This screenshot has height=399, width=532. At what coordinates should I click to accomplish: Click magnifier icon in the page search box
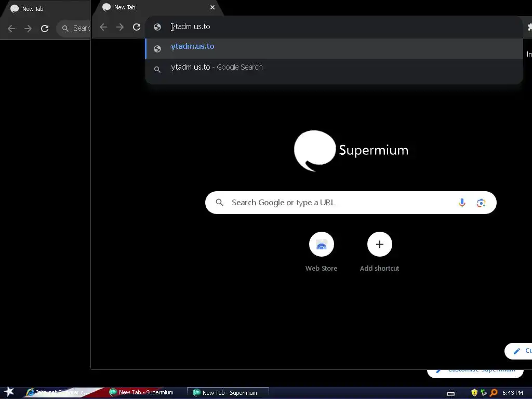point(220,203)
